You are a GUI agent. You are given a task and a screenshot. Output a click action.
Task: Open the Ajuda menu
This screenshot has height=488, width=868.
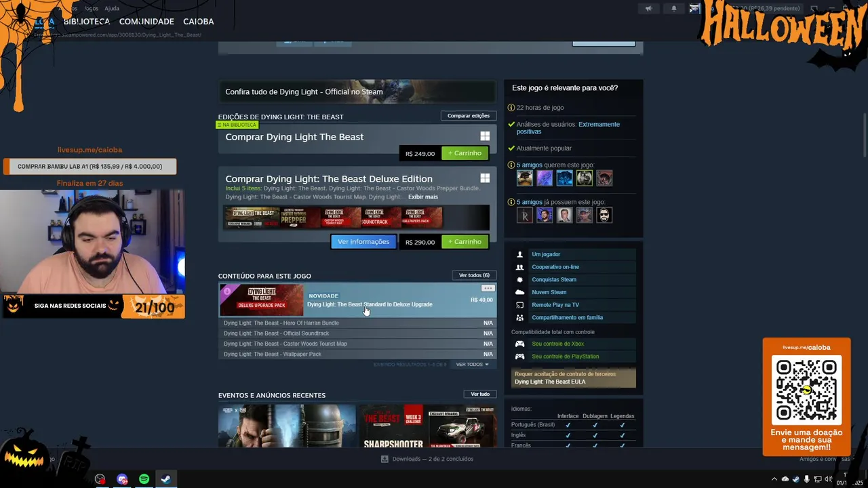112,9
